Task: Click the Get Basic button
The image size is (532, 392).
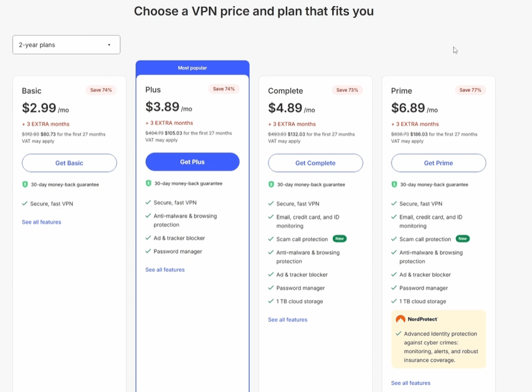Action: coord(69,162)
